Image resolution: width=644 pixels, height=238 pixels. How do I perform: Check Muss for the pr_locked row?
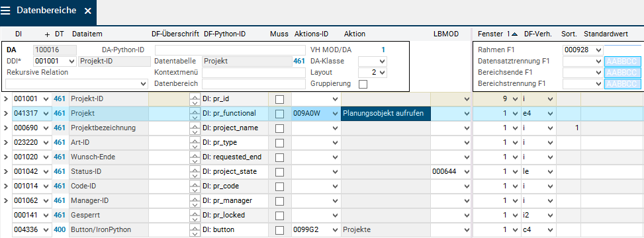(280, 216)
